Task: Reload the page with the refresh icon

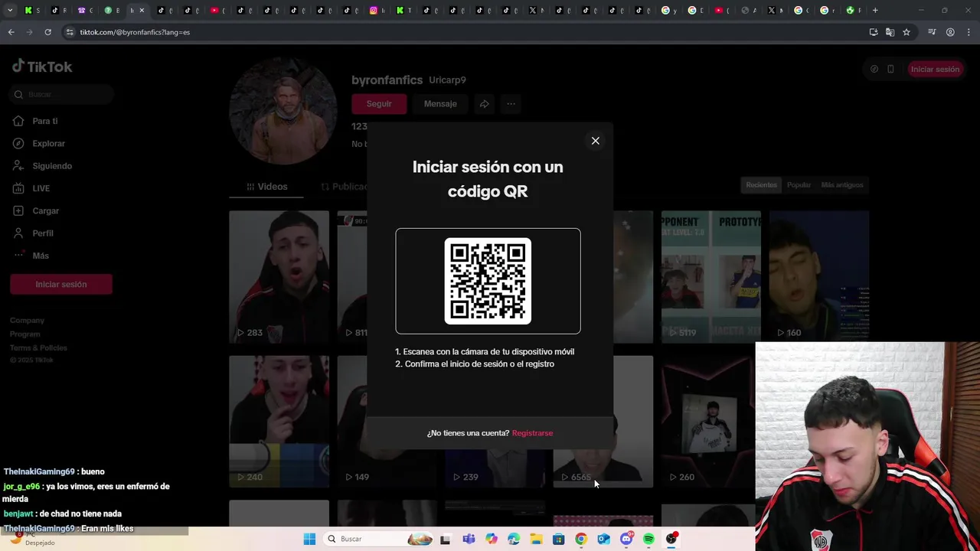Action: [47, 32]
